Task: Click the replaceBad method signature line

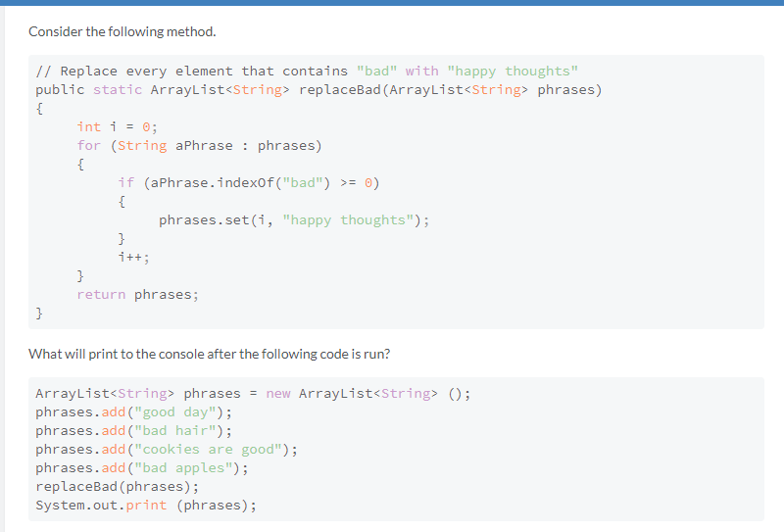Action: (318, 90)
